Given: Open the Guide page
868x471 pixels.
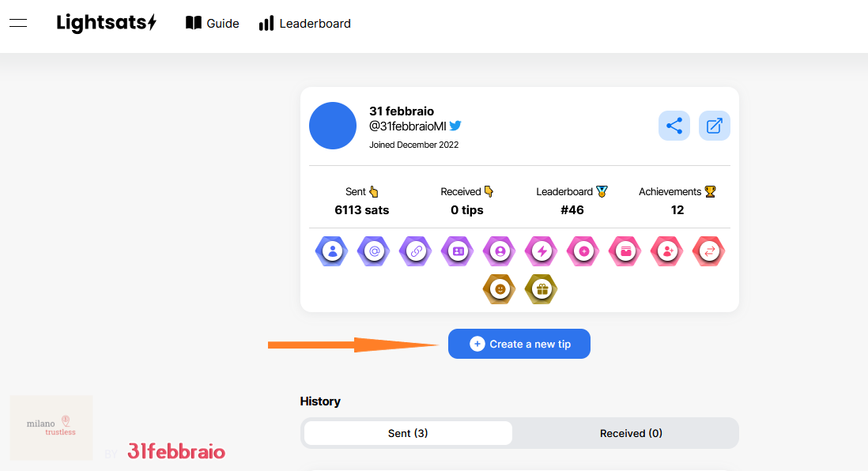Looking at the screenshot, I should pyautogui.click(x=212, y=23).
